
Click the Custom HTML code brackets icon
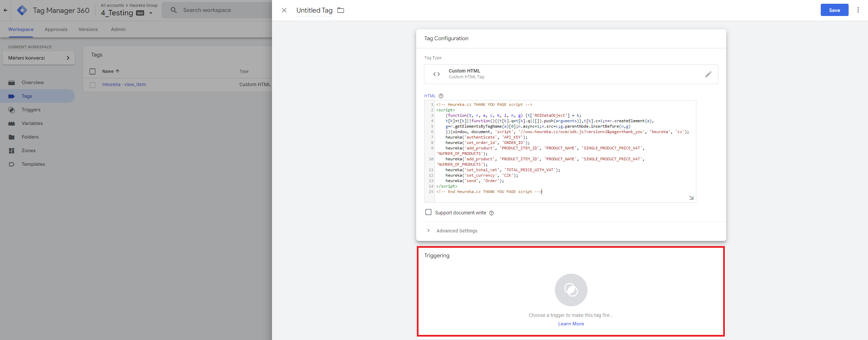437,74
